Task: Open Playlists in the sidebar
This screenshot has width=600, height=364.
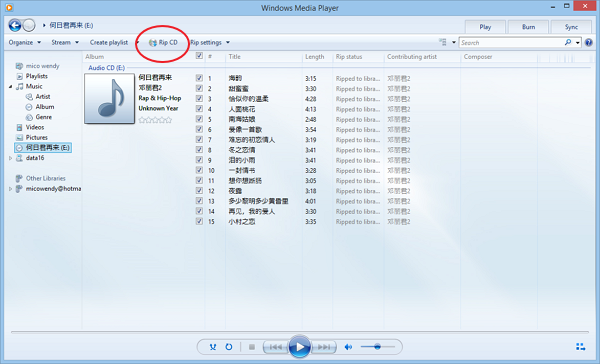Action: 32,76
